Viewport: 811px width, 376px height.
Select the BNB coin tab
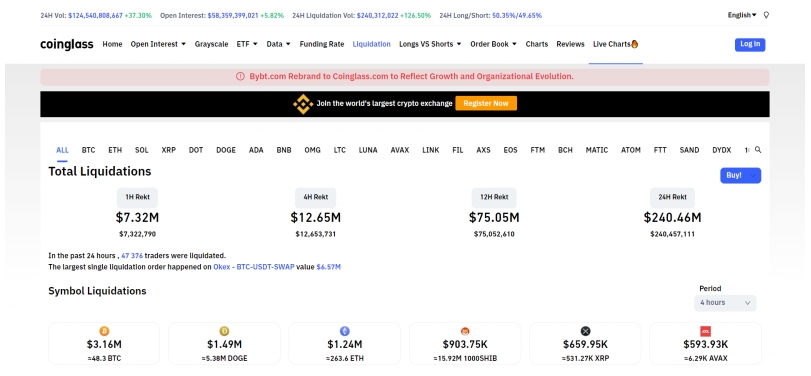coord(284,150)
